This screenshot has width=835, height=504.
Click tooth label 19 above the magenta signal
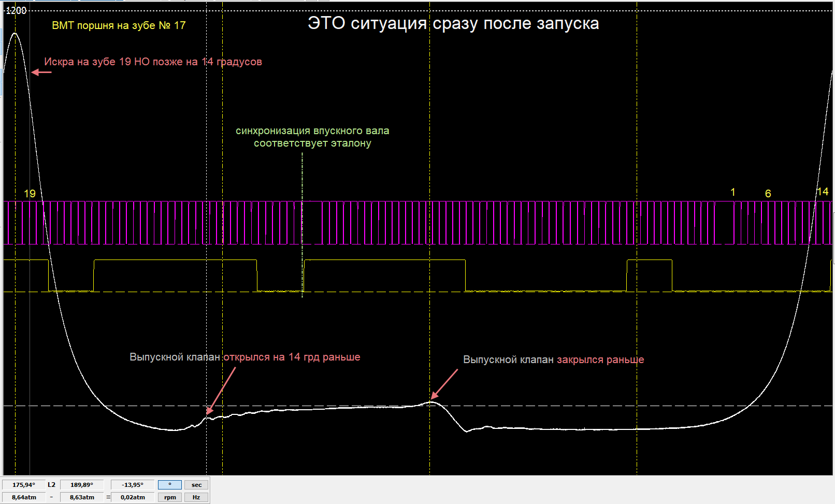[x=30, y=194]
